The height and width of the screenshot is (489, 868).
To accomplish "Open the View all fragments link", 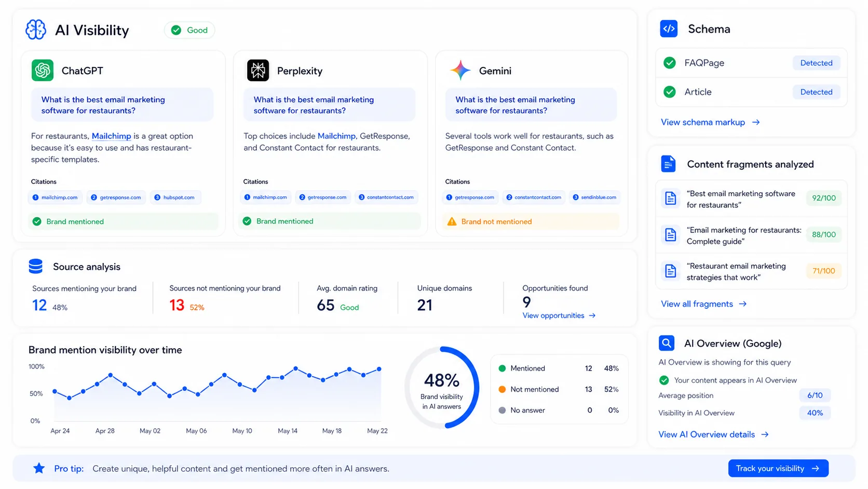I will tap(703, 303).
